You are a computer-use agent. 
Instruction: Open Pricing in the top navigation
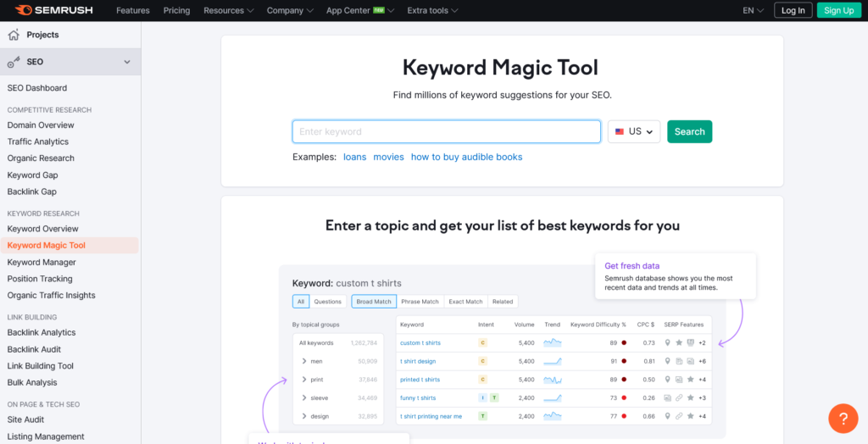[x=176, y=10]
